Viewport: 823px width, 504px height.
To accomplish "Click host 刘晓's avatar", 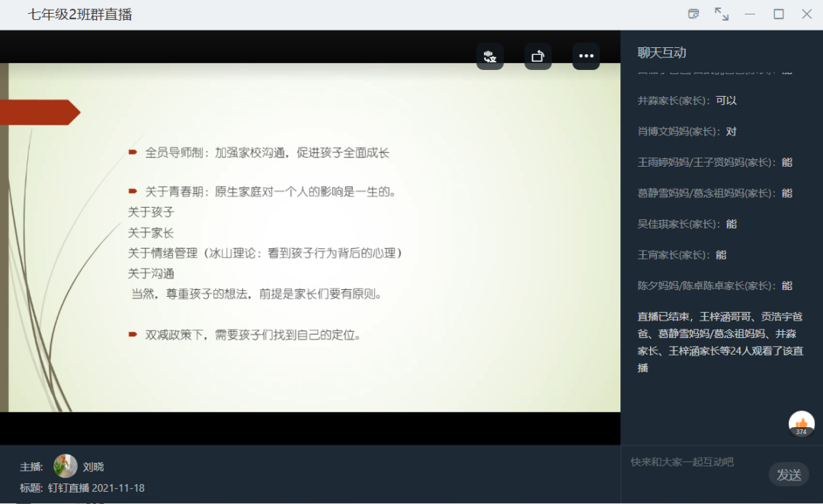I will (x=66, y=466).
